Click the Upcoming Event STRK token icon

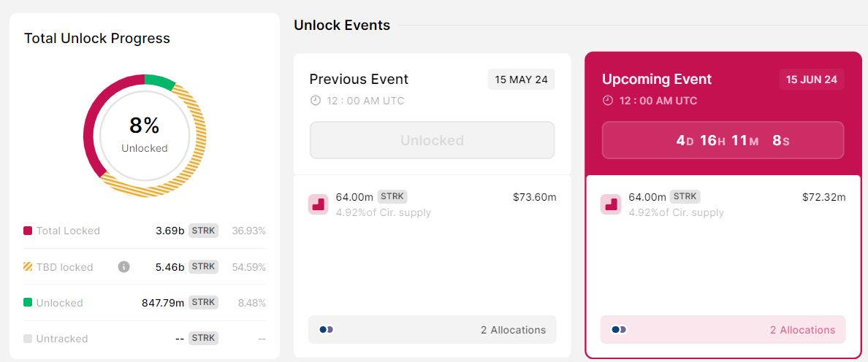(x=611, y=204)
